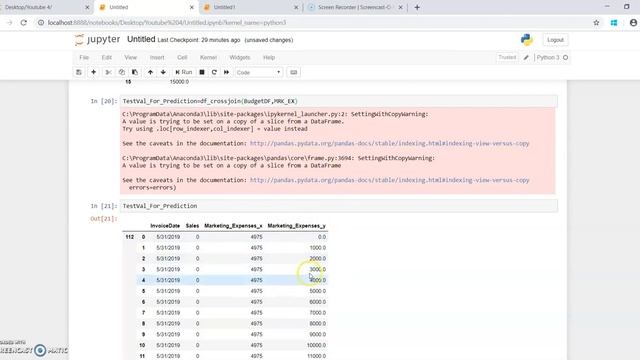Switch to the Screen Recorder Screencast-O browser tab
This screenshot has width=640, height=360.
pyautogui.click(x=353, y=7)
